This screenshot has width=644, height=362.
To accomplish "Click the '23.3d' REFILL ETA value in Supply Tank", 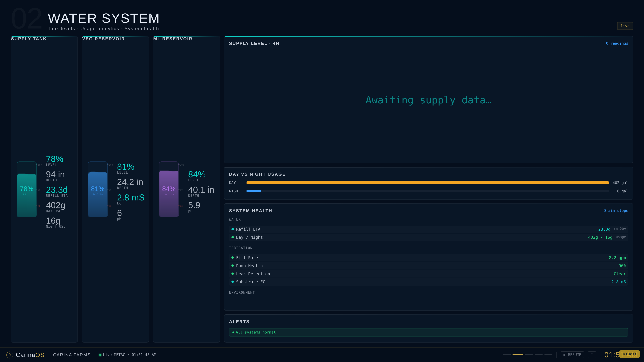I will [x=57, y=190].
